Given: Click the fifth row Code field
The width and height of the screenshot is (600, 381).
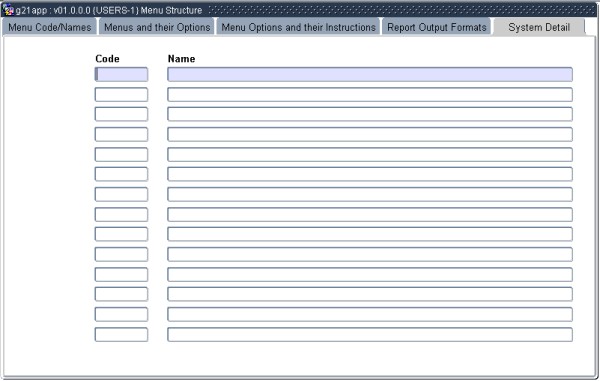Looking at the screenshot, I should point(121,155).
